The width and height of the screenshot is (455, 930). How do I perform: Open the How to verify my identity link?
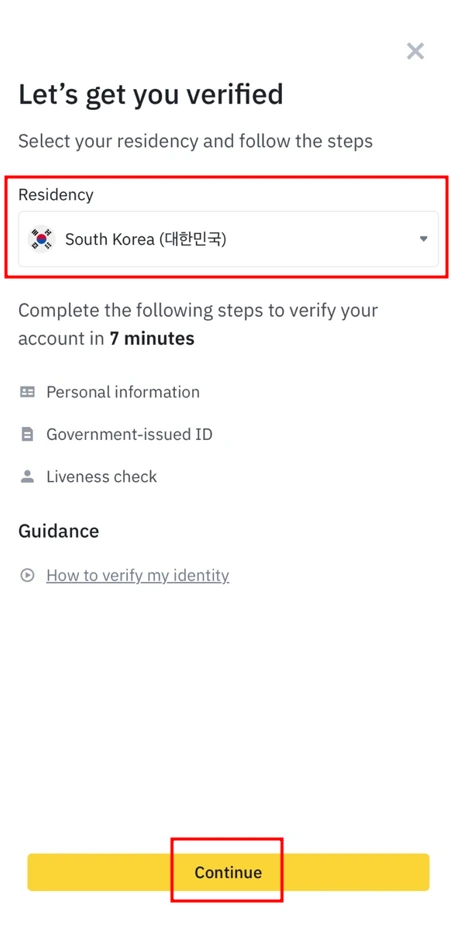pyautogui.click(x=138, y=575)
